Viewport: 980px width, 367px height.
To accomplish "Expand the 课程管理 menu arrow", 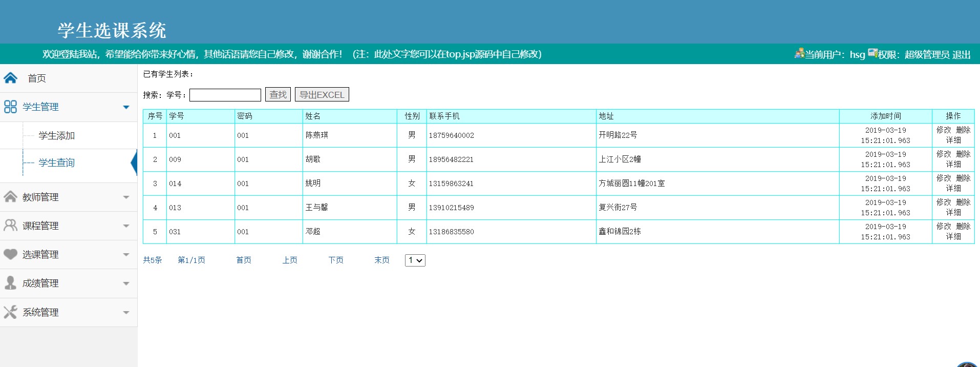I will pyautogui.click(x=126, y=226).
